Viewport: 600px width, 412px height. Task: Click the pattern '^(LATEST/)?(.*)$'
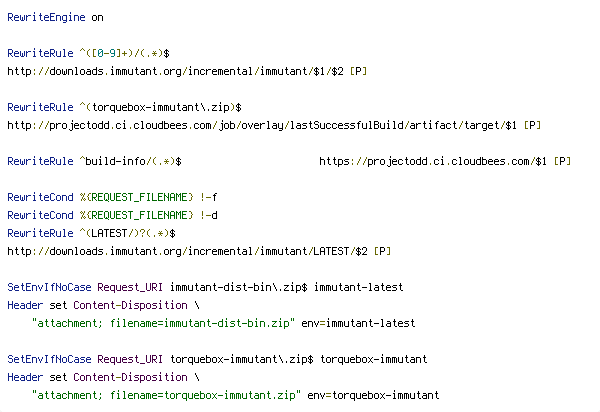(x=127, y=233)
